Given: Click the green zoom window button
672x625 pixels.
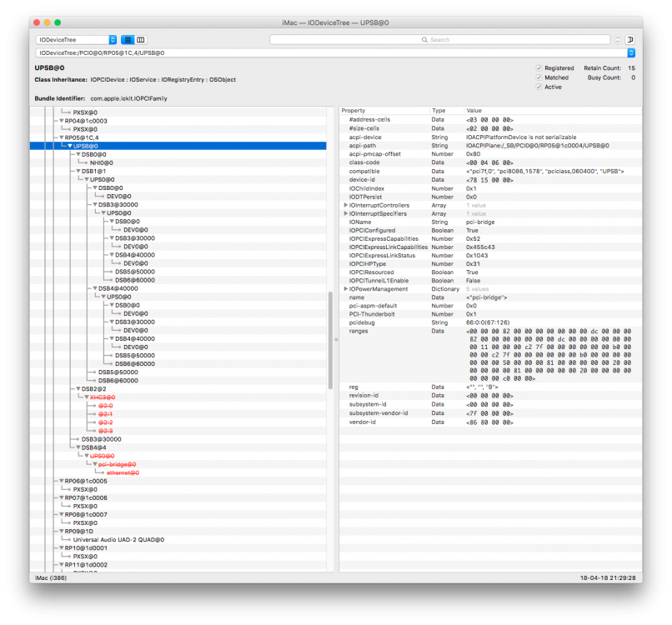Looking at the screenshot, I should 58,22.
